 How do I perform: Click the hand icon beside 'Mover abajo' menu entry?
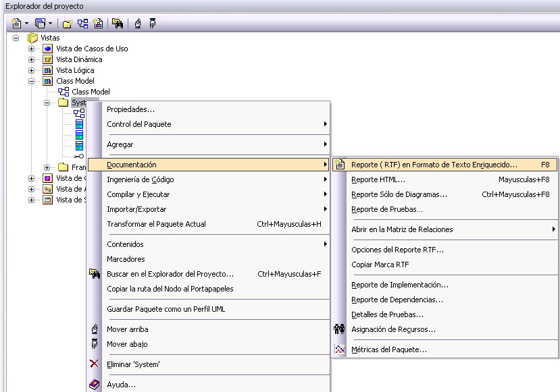pos(95,344)
